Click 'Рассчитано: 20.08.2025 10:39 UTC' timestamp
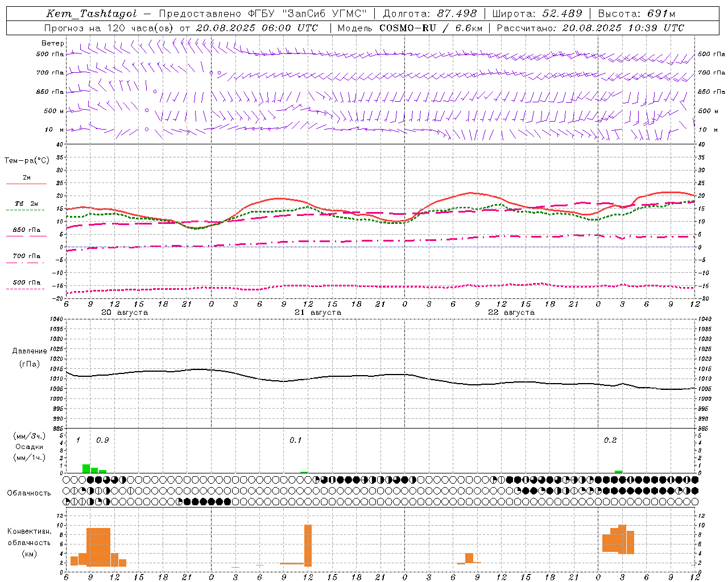728x582 pixels. (x=590, y=28)
